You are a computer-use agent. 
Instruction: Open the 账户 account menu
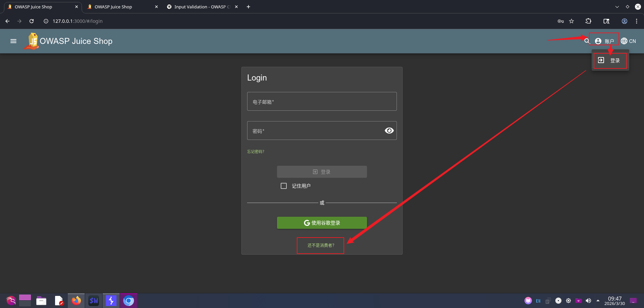click(604, 41)
